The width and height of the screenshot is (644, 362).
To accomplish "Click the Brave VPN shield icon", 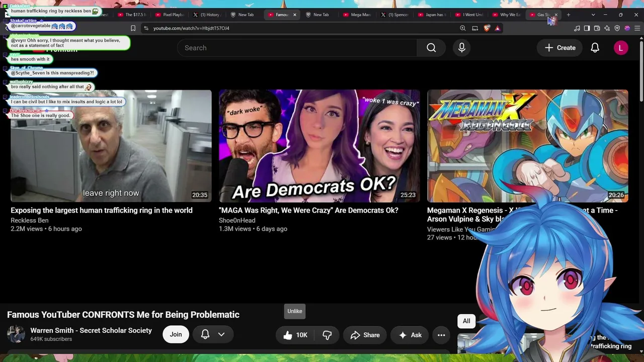I will 617,28.
